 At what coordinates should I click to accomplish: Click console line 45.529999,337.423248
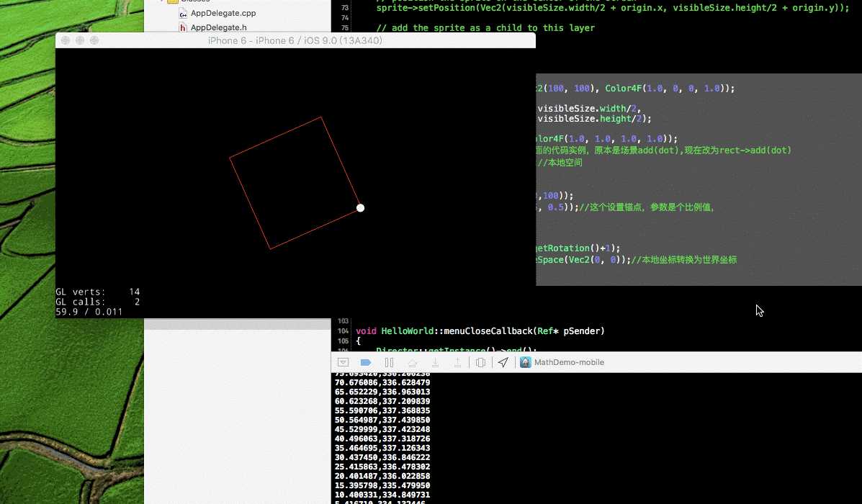382,429
